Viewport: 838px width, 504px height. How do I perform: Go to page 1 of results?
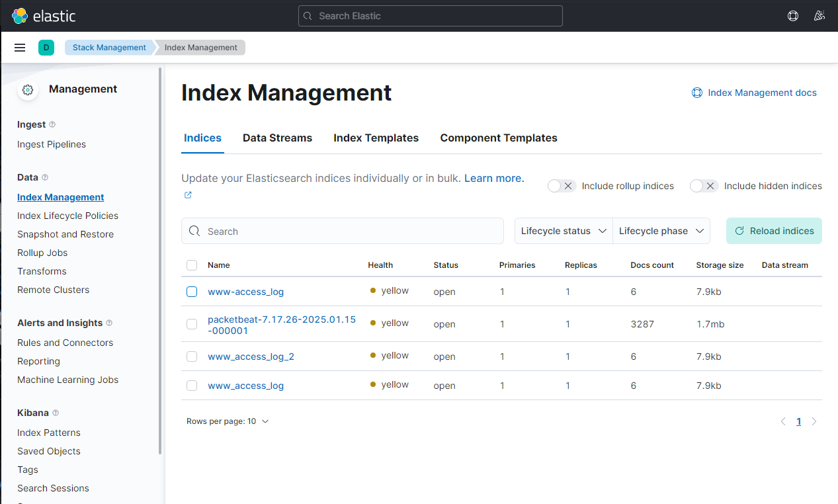(799, 421)
